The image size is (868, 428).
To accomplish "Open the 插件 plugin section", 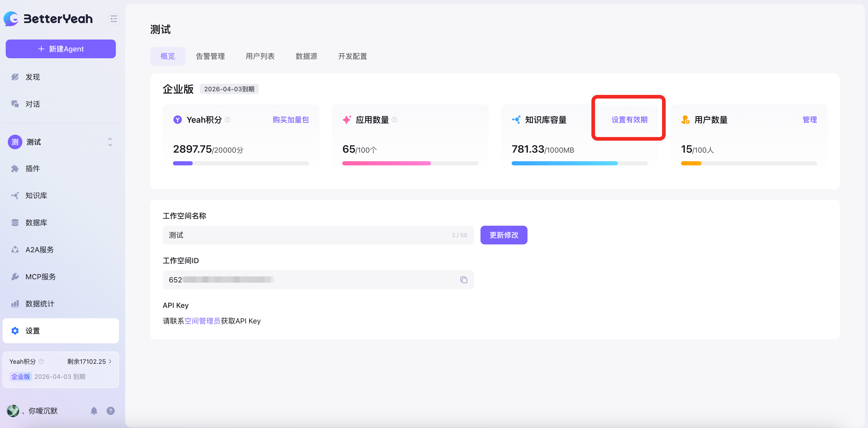I will point(33,169).
